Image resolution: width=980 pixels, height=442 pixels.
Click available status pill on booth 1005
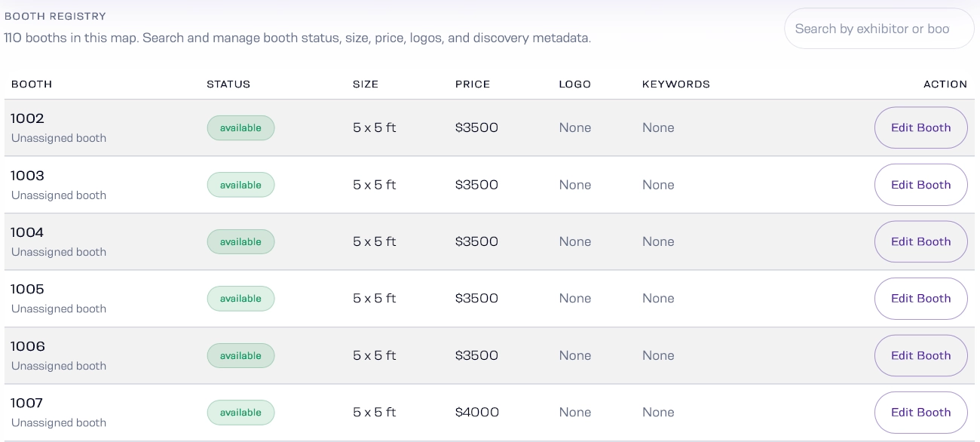pos(240,299)
